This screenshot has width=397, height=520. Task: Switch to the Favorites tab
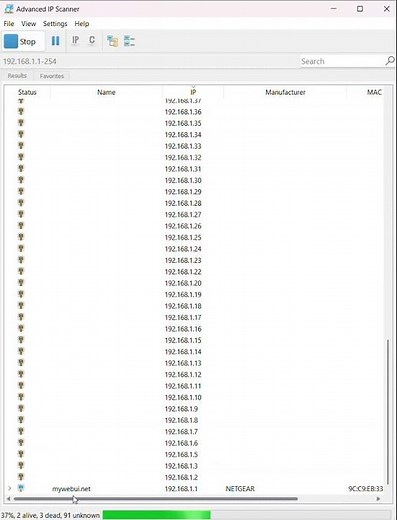click(52, 76)
